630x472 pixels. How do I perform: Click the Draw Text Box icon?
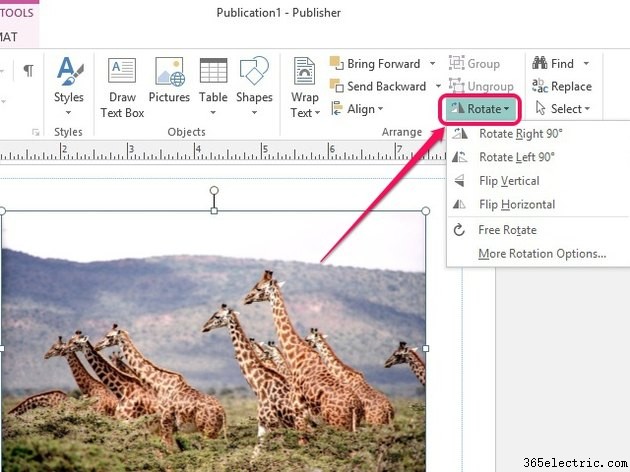tap(122, 71)
